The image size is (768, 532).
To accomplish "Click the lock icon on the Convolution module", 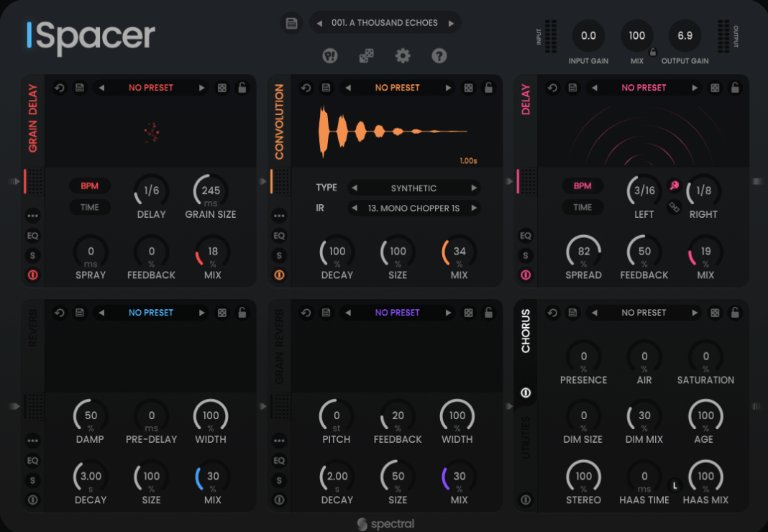I will coord(489,87).
